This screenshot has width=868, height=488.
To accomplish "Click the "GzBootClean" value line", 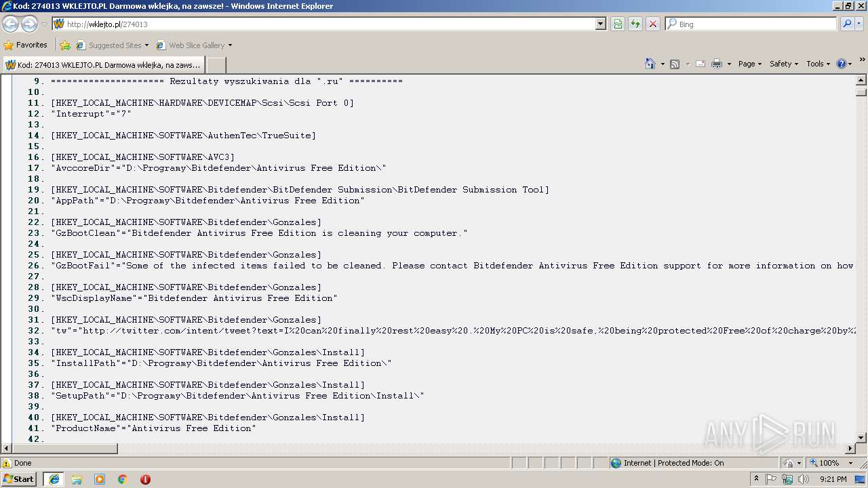I will (x=259, y=233).
